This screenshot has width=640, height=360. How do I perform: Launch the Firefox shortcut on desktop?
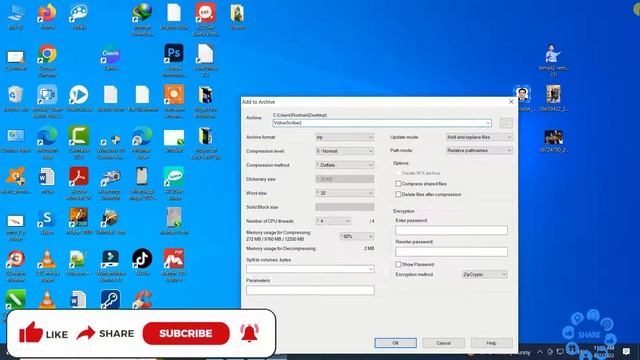point(47,16)
